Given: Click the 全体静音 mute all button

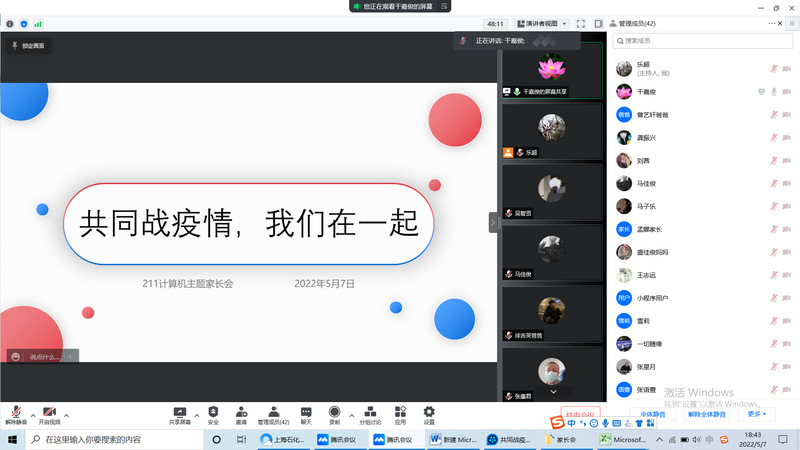Looking at the screenshot, I should (653, 414).
